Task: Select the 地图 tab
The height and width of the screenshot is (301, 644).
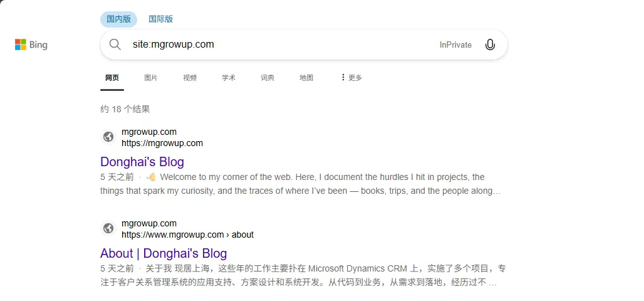Action: click(x=306, y=78)
